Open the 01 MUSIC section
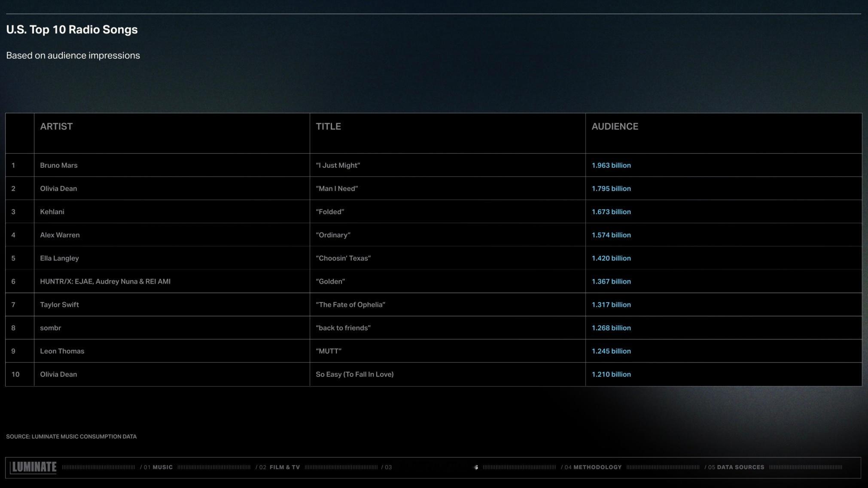 pyautogui.click(x=156, y=467)
